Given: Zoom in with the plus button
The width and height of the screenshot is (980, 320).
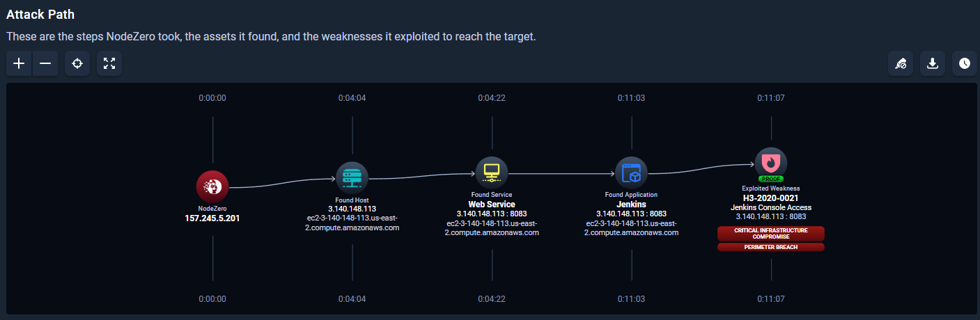Looking at the screenshot, I should coord(19,63).
